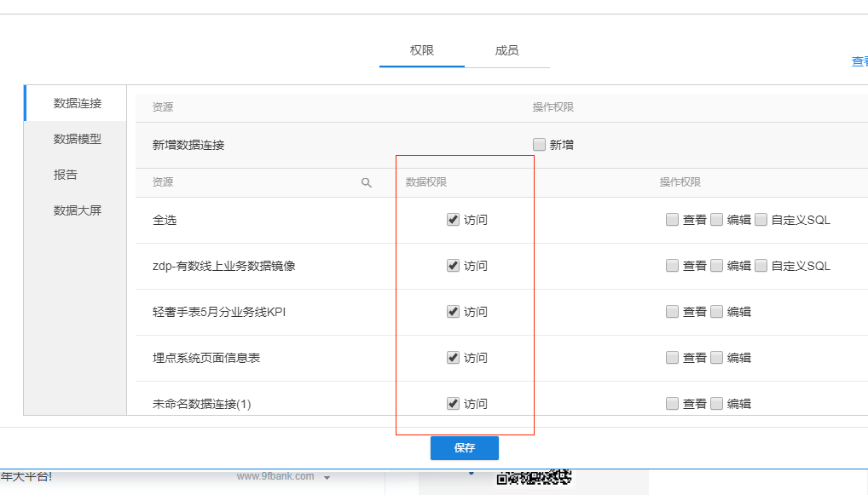Click the QR code image at the bottom
Image resolution: width=868 pixels, height=495 pixels.
533,479
